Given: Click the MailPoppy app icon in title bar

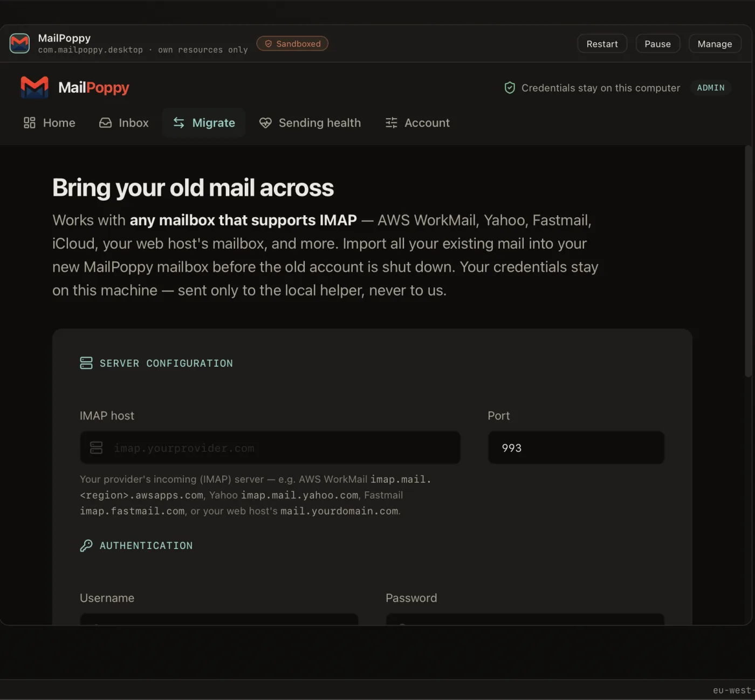Looking at the screenshot, I should point(20,44).
